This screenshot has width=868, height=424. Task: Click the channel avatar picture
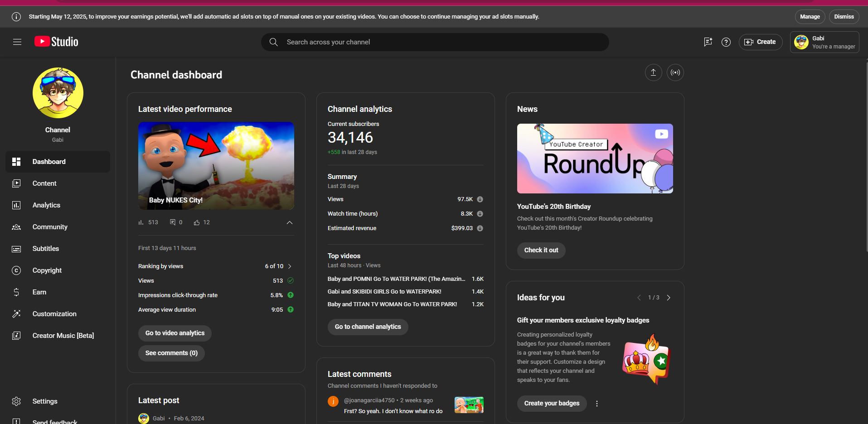[x=58, y=93]
